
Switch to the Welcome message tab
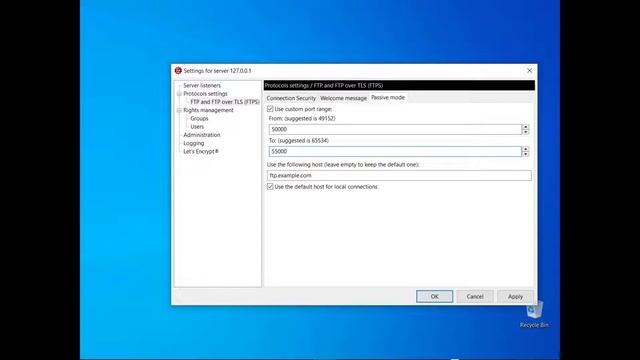[x=343, y=98]
